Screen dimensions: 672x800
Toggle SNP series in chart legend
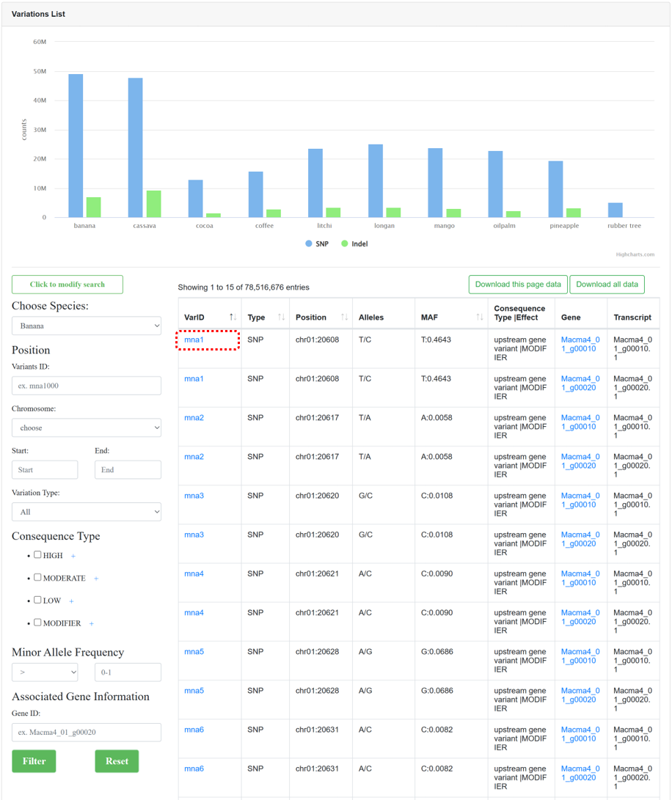pyautogui.click(x=317, y=244)
